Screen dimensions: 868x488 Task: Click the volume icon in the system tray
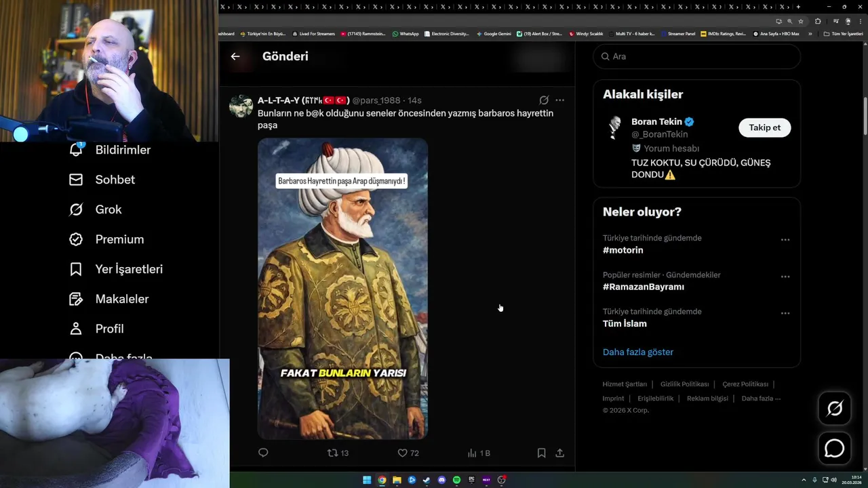point(833,480)
